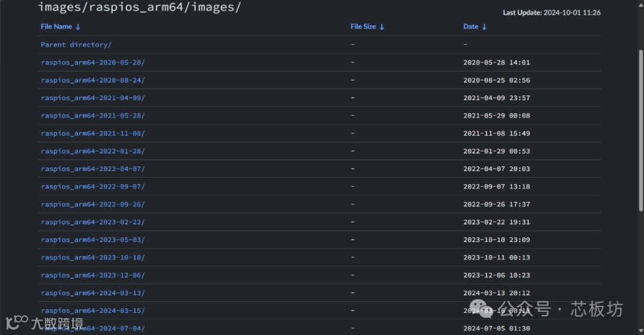Viewport: 644px width, 335px height.
Task: Click the sort arrow beside File Size
Action: (382, 27)
